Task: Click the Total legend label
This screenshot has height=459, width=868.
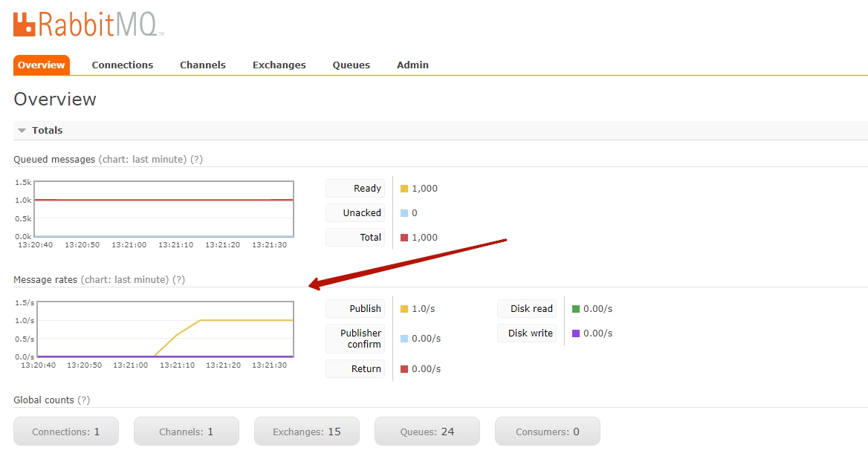Action: coord(355,237)
